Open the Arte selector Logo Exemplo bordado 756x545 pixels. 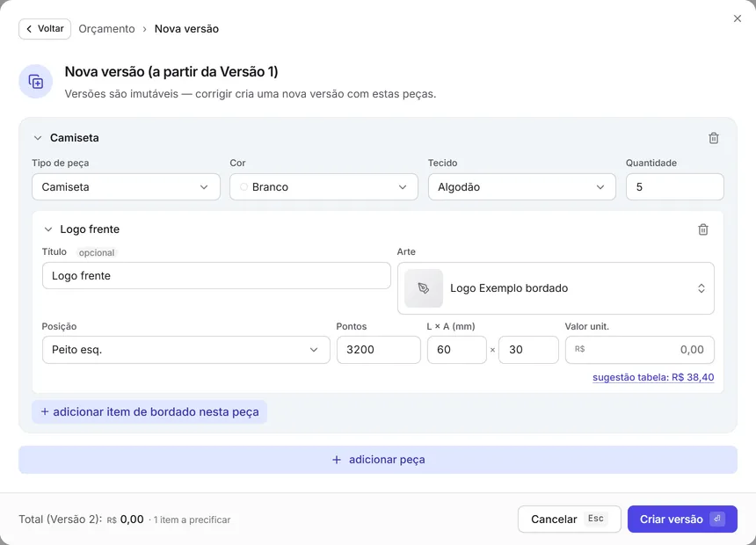(x=556, y=288)
